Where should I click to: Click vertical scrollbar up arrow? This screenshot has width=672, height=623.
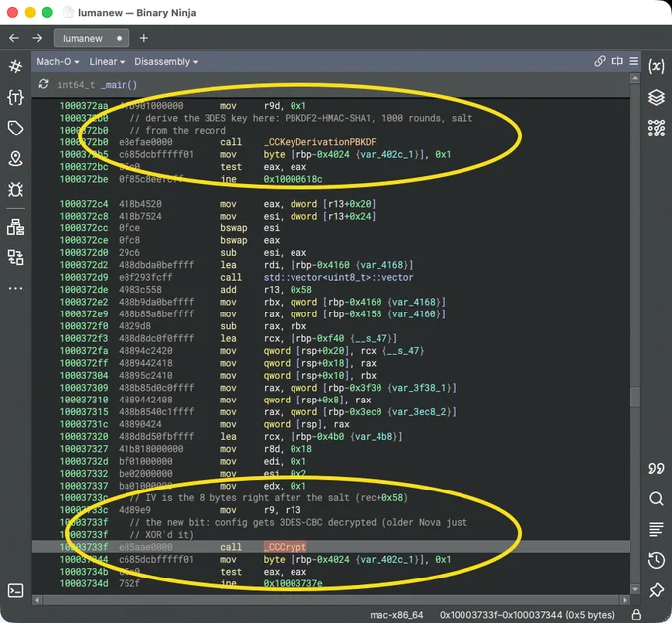tap(635, 78)
